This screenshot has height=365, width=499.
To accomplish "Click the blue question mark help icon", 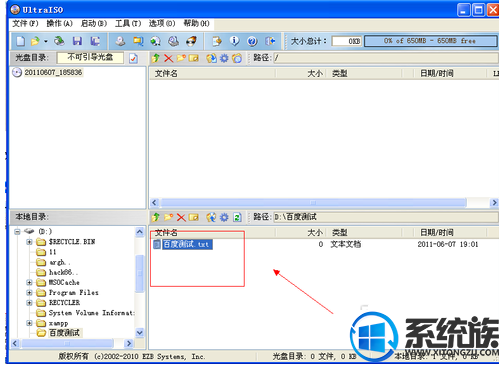I will tap(252, 41).
